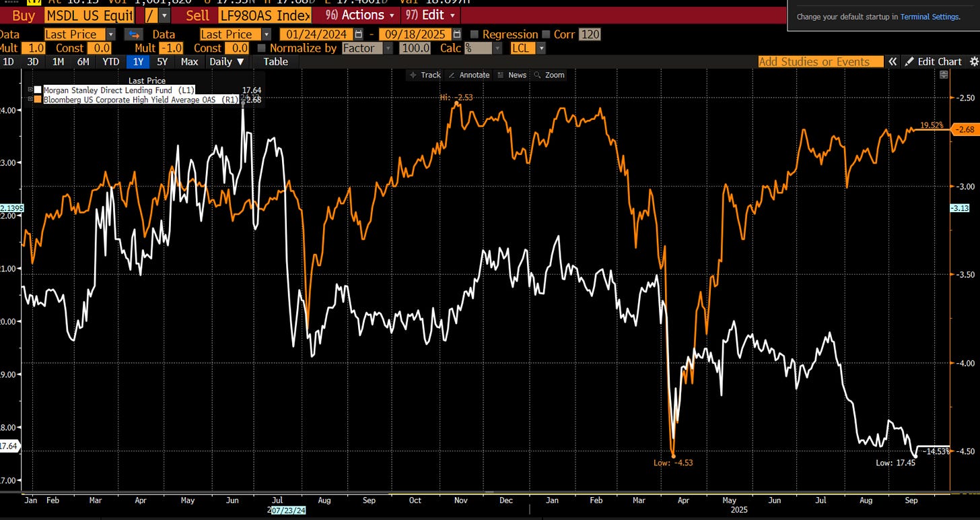Open the Sell Last Price dropdown

point(267,34)
